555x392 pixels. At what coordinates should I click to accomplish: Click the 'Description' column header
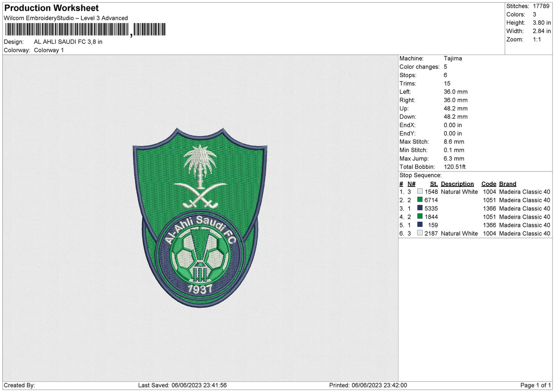point(457,184)
